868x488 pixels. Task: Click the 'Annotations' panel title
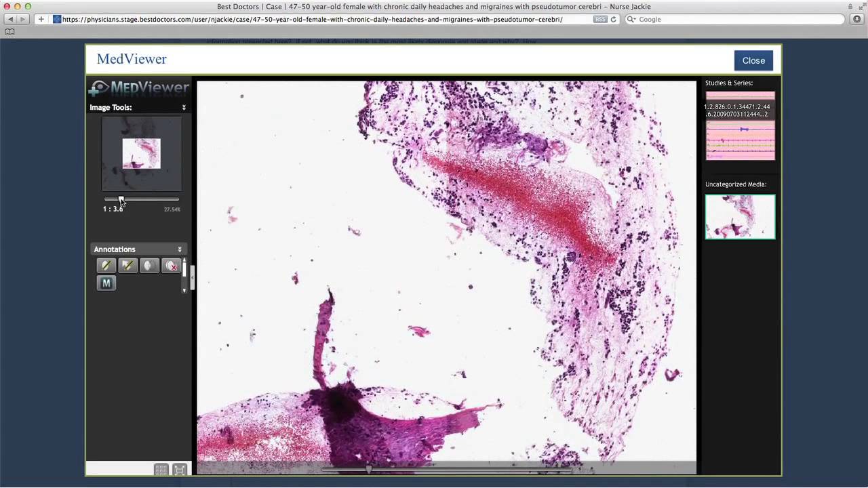(x=115, y=249)
